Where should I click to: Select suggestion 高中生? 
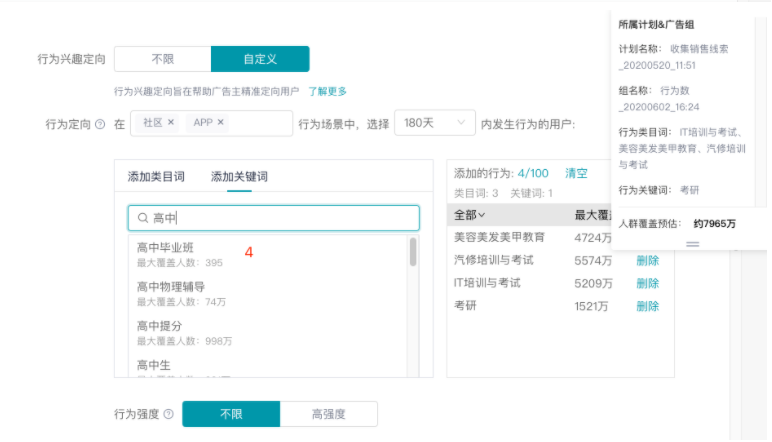268,366
